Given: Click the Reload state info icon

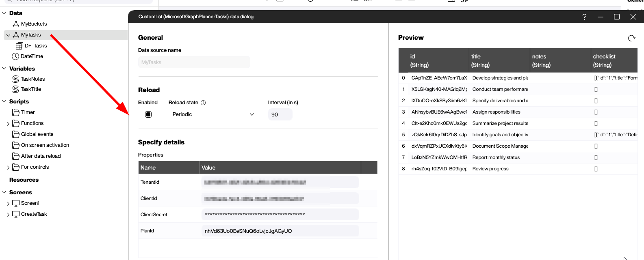Looking at the screenshot, I should tap(203, 103).
